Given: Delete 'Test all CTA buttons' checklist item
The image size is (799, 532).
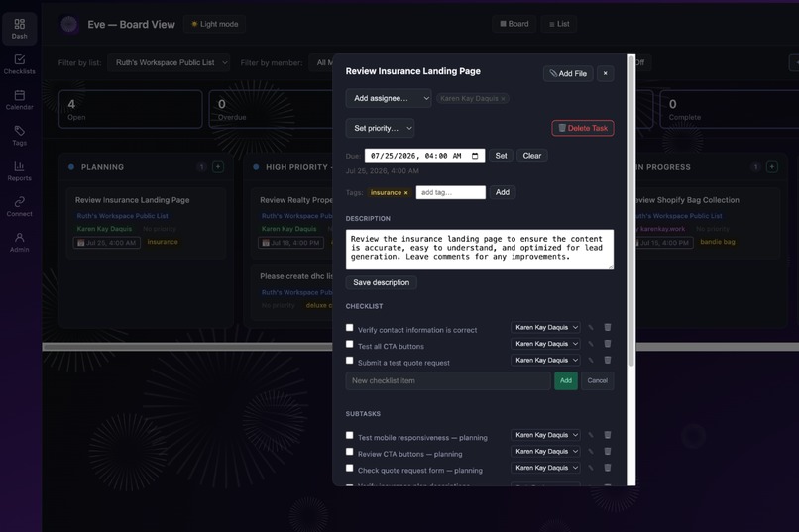Looking at the screenshot, I should (608, 344).
